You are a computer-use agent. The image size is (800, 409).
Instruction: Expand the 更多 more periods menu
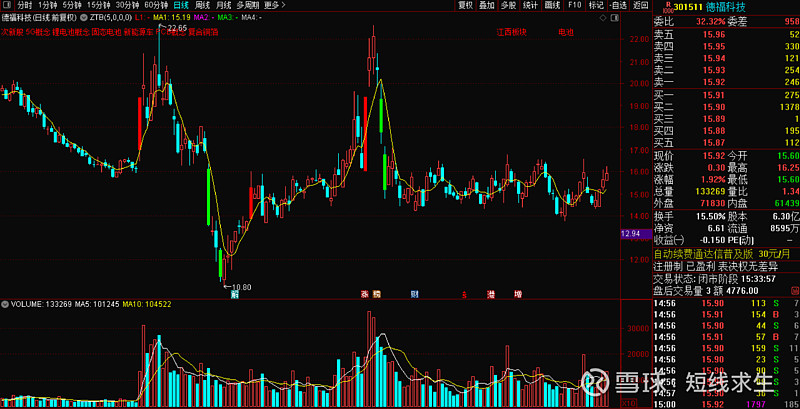click(274, 6)
